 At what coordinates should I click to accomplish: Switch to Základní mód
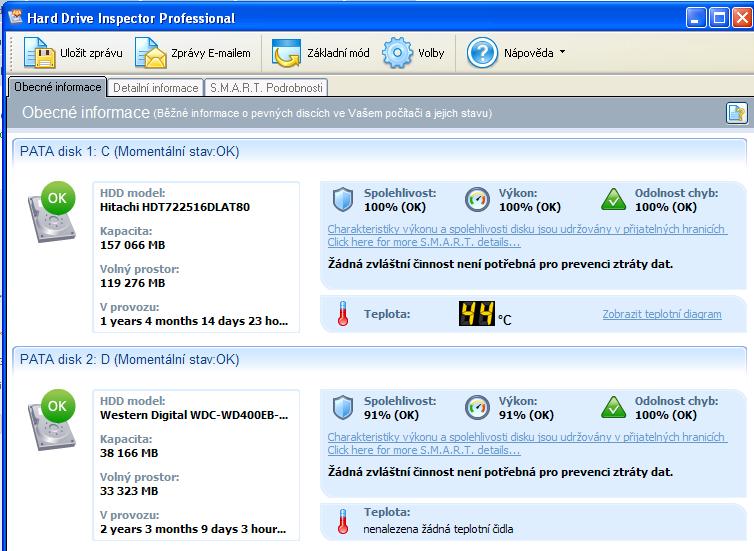[x=287, y=52]
